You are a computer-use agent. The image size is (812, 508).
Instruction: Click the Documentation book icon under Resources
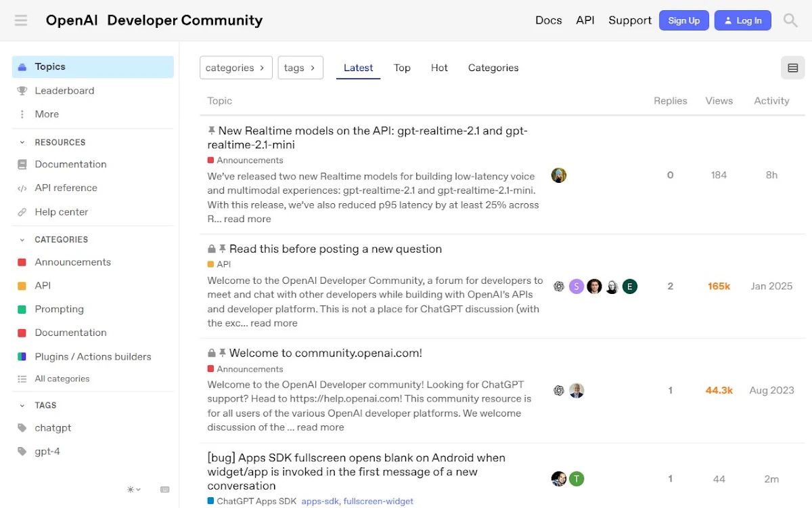22,164
